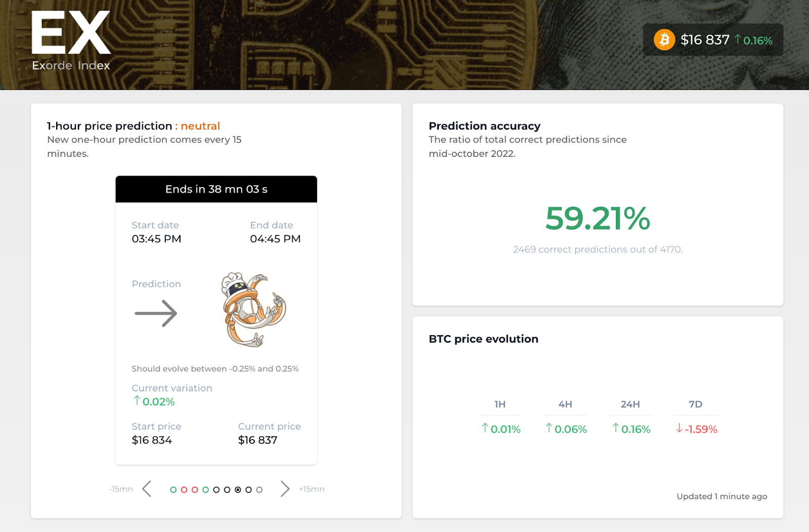
Task: Select the currently active filled pagination dot
Action: (238, 490)
